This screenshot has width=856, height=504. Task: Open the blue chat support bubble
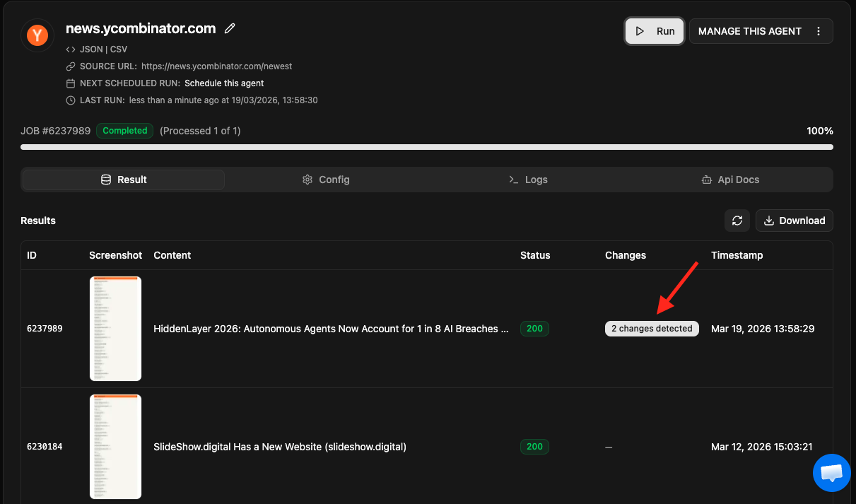(x=831, y=472)
